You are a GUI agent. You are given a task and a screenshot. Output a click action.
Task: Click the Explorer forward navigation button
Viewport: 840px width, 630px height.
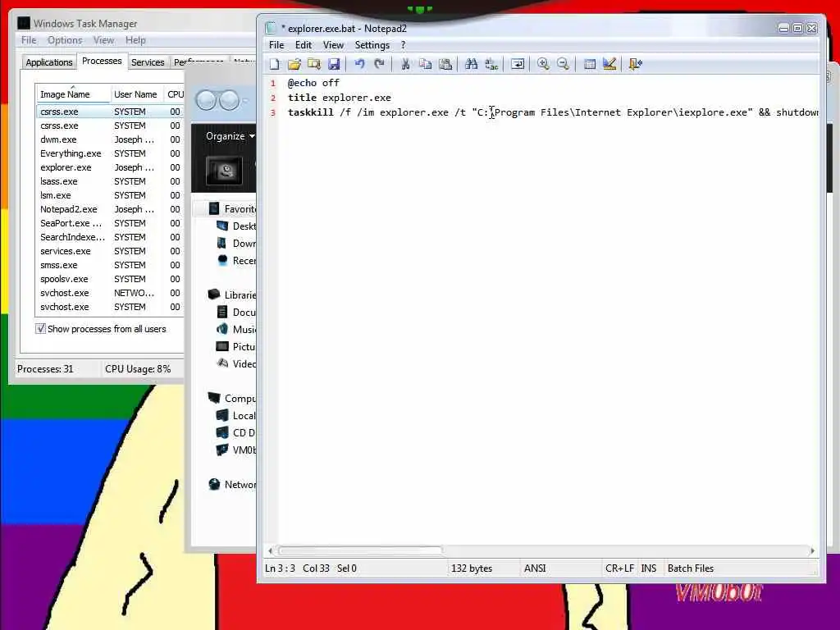pyautogui.click(x=230, y=100)
